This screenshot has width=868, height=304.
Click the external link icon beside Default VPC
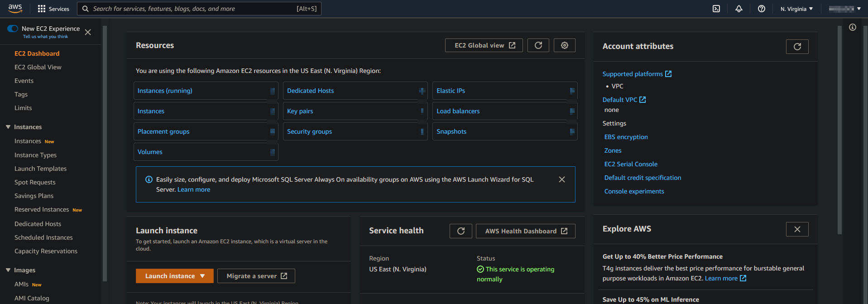(643, 100)
